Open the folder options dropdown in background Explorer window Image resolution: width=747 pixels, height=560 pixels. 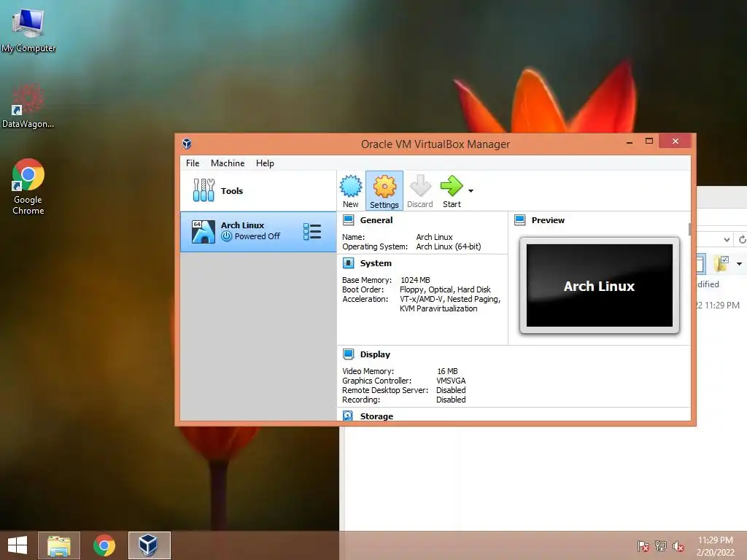[739, 263]
